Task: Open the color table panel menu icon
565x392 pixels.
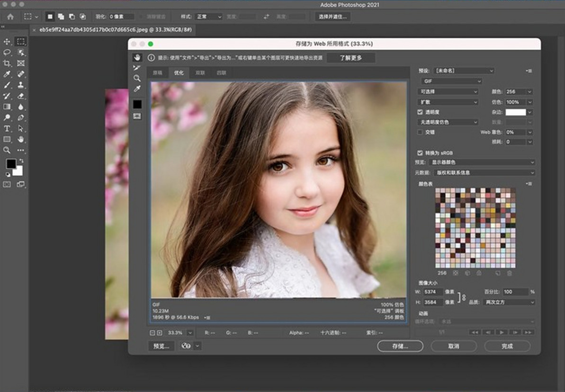Action: coord(529,184)
